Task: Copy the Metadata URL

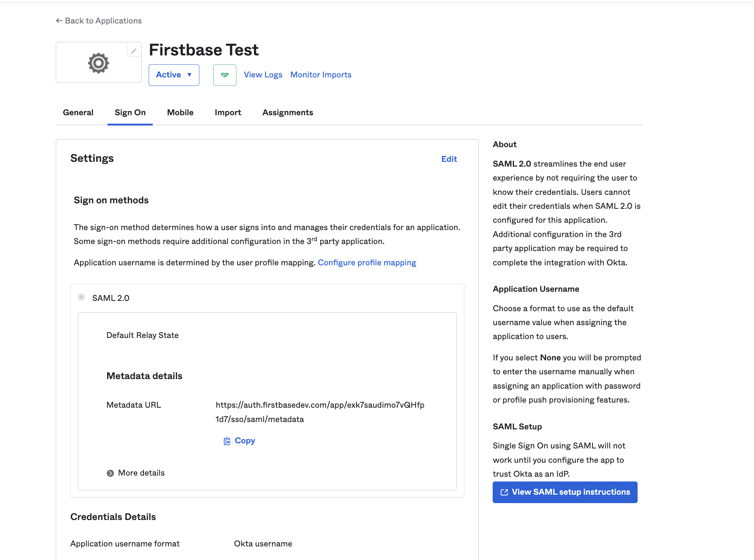Action: point(239,441)
